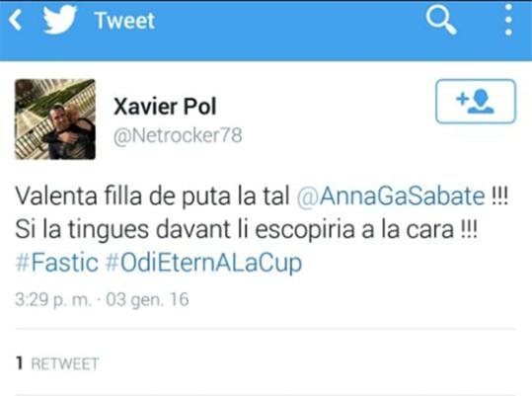Click the tweet line starting "Si la tingues"
Viewport: 532px width, 396px height.
(x=247, y=229)
